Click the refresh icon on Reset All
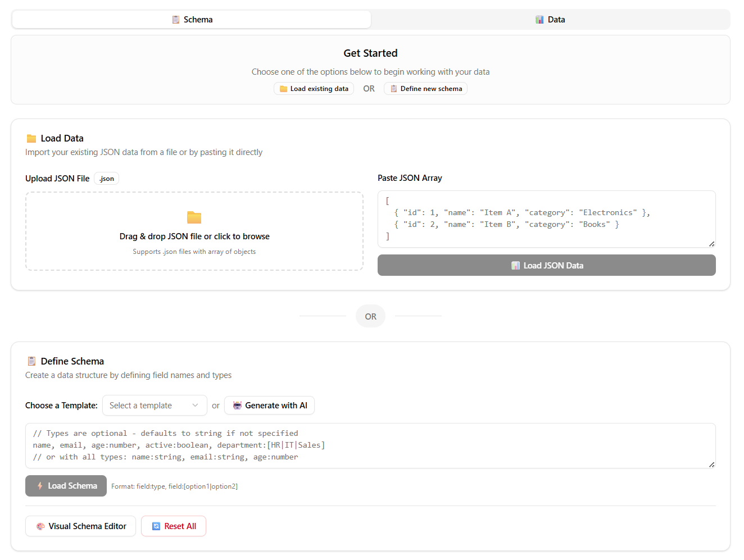This screenshot has height=560, width=744. (156, 526)
